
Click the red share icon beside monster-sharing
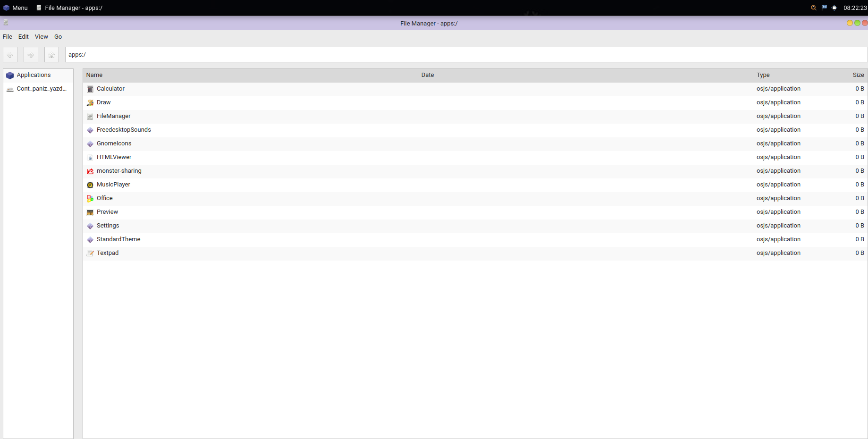tap(90, 171)
